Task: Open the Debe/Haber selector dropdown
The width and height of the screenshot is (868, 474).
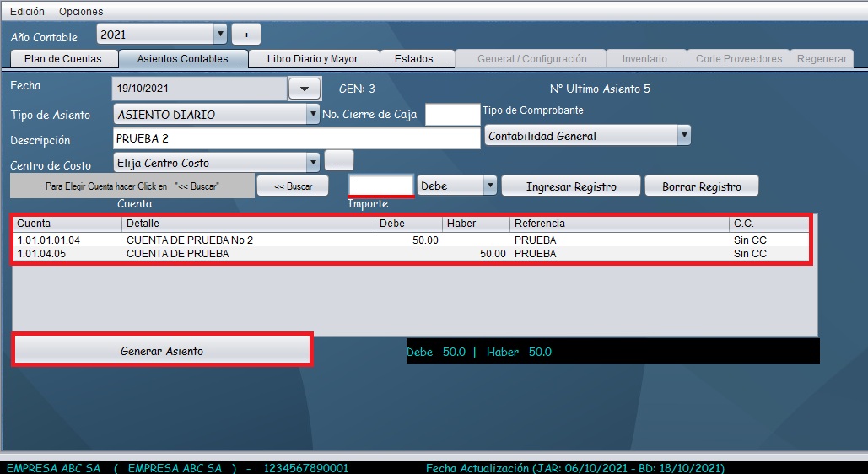Action: [x=489, y=186]
